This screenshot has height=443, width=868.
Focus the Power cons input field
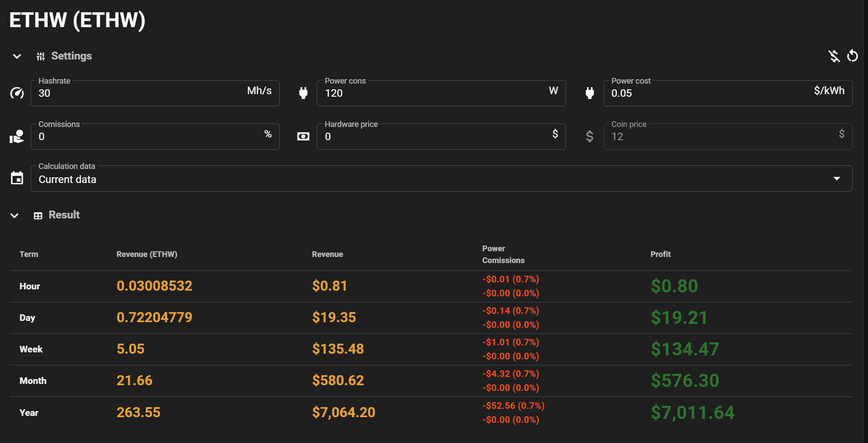point(441,93)
